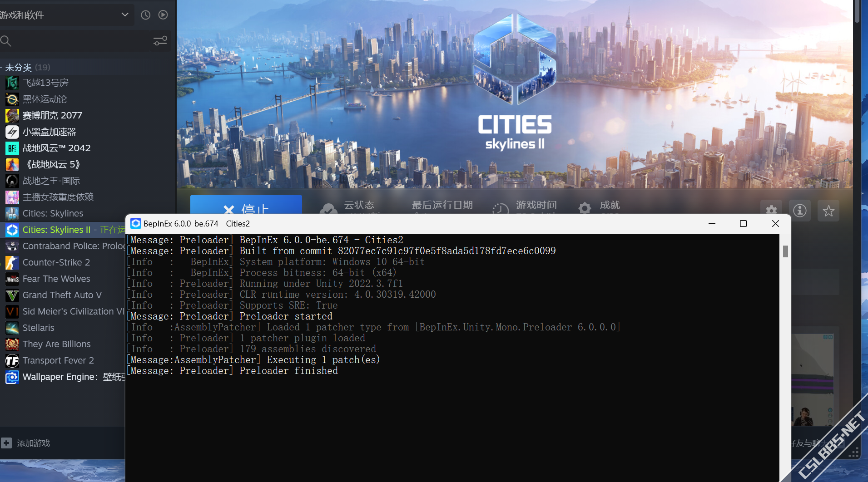Click the They Are Billions icon
This screenshot has width=868, height=482.
point(12,344)
